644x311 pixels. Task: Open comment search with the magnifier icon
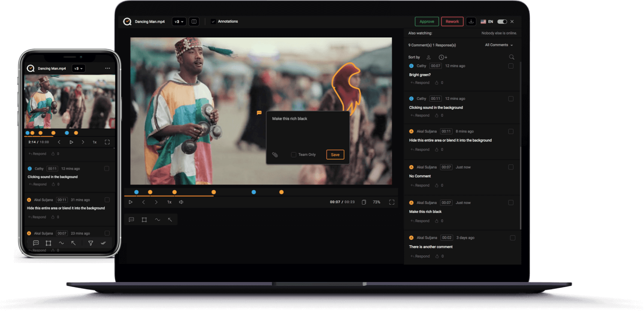coord(511,57)
